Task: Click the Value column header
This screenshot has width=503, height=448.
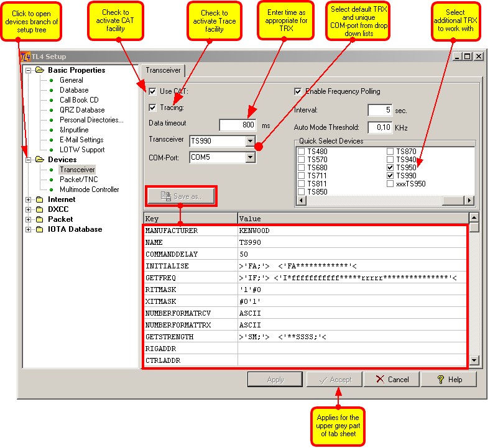Action: [x=353, y=218]
